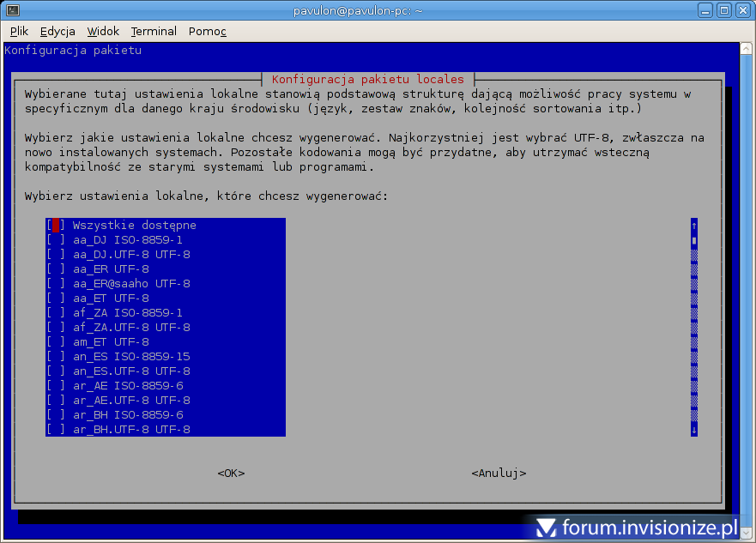Cancel with the <Anuluj> button
Image resolution: width=756 pixels, height=543 pixels.
(499, 474)
